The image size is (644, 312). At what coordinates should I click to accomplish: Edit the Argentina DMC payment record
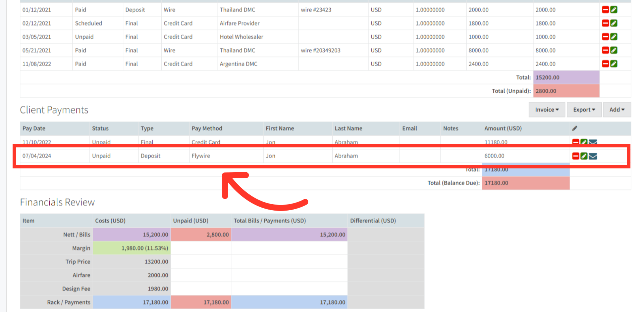613,63
